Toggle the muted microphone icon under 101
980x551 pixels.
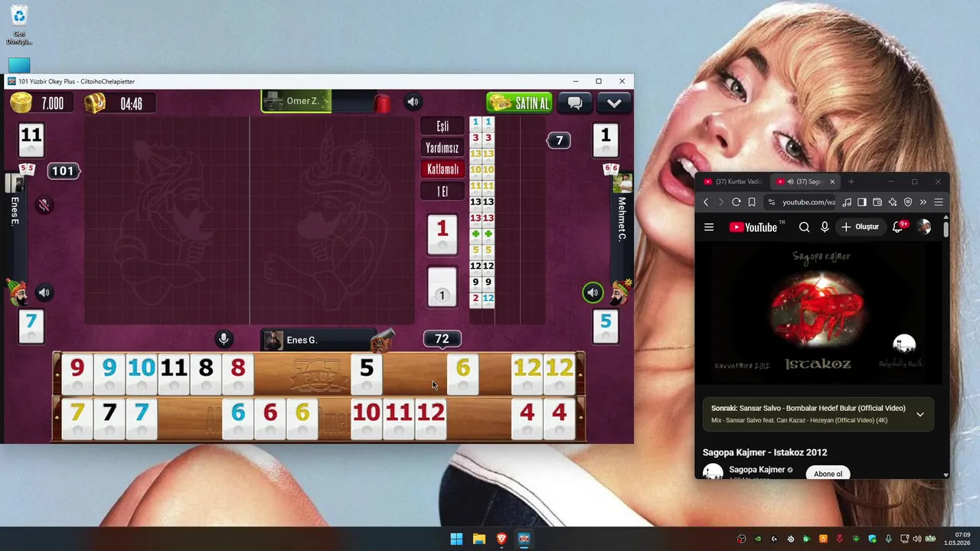pyautogui.click(x=44, y=205)
